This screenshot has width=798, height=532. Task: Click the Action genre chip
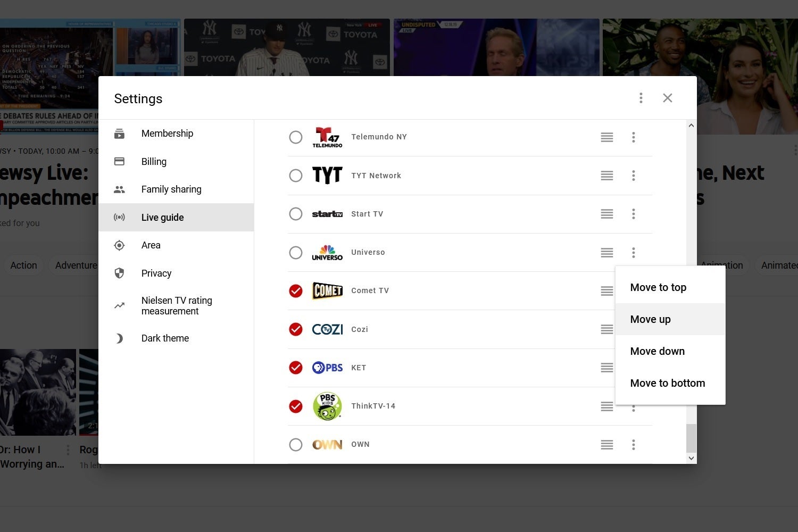tap(24, 265)
